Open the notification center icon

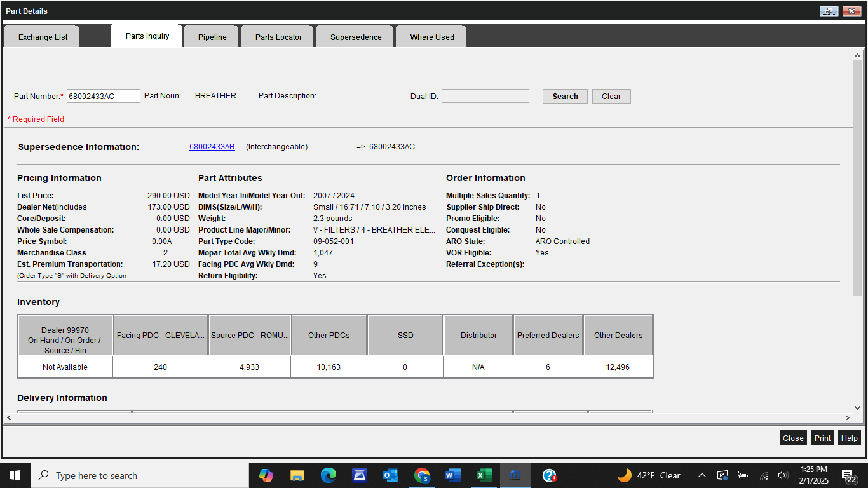[x=848, y=475]
